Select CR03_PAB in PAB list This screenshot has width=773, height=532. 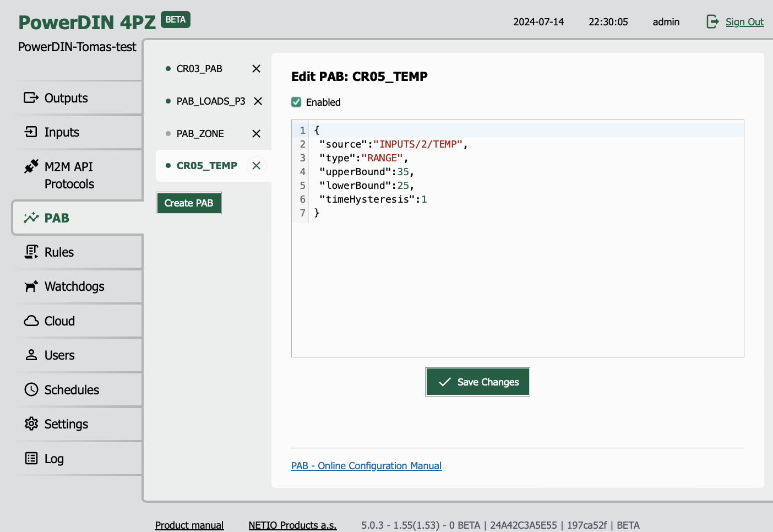[x=199, y=69]
